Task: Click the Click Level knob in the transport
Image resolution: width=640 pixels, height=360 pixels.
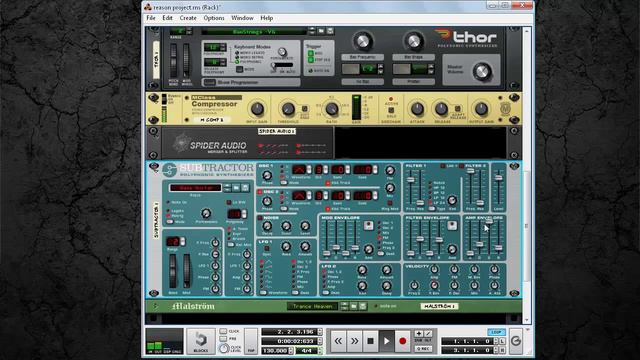Action: coord(224,349)
